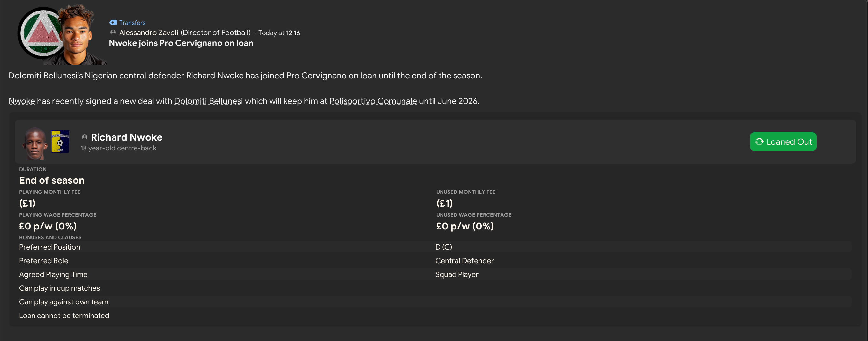Click the person icon beside Richard Nwoke heading
Image resolution: width=868 pixels, height=341 pixels.
[85, 137]
